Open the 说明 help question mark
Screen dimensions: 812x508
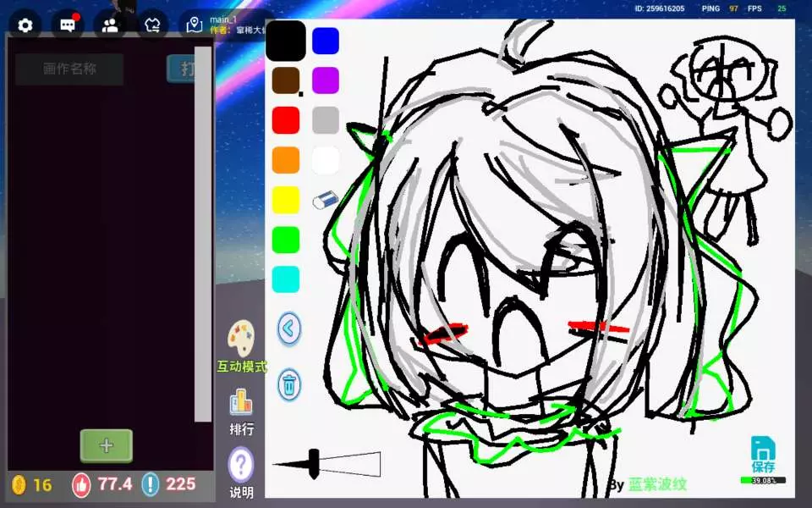tap(241, 464)
